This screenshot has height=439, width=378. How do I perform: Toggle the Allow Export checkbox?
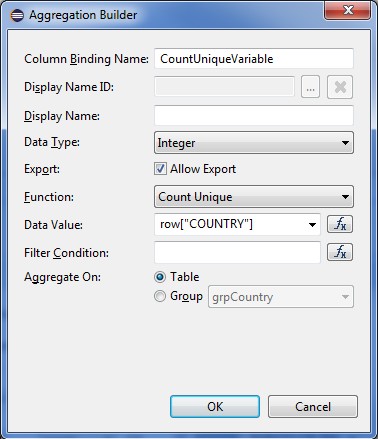(x=160, y=169)
